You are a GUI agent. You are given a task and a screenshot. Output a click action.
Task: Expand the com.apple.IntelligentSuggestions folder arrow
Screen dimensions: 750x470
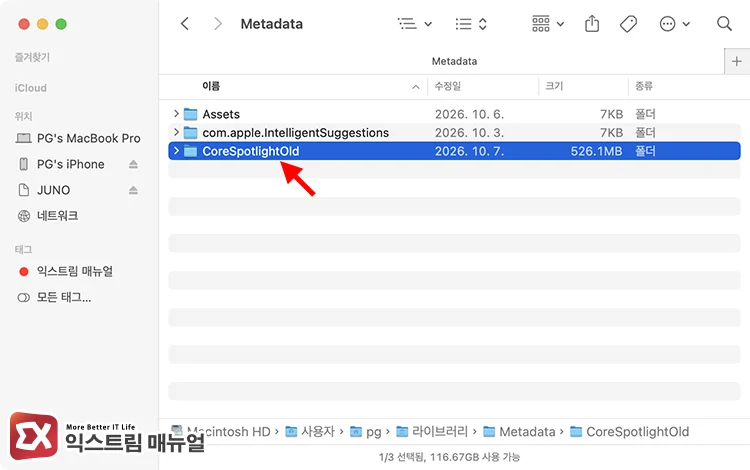click(x=176, y=132)
